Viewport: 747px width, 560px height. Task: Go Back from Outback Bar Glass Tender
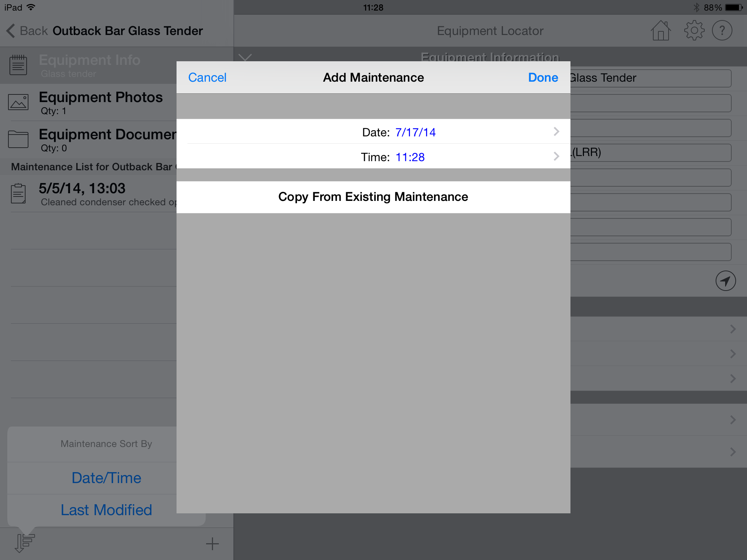27,31
